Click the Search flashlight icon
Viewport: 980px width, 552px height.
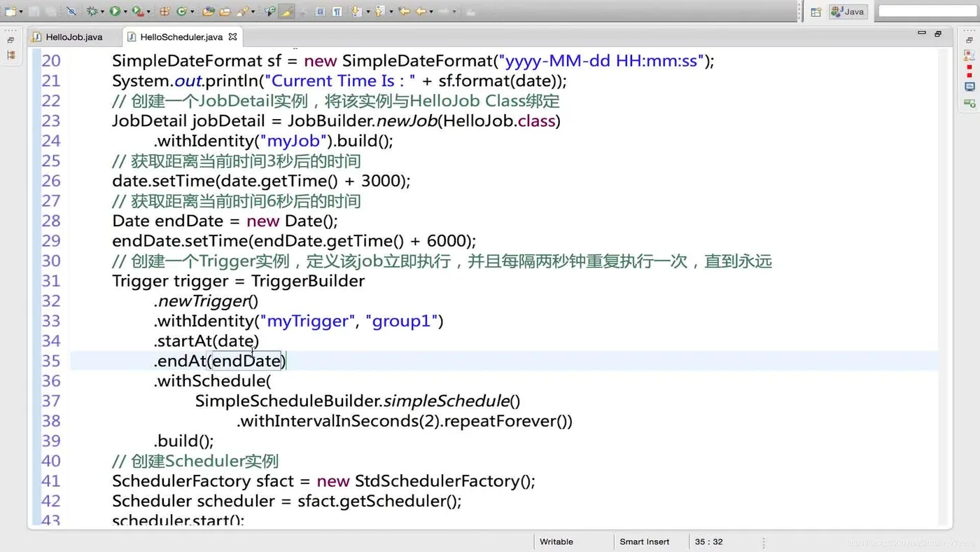tap(243, 11)
